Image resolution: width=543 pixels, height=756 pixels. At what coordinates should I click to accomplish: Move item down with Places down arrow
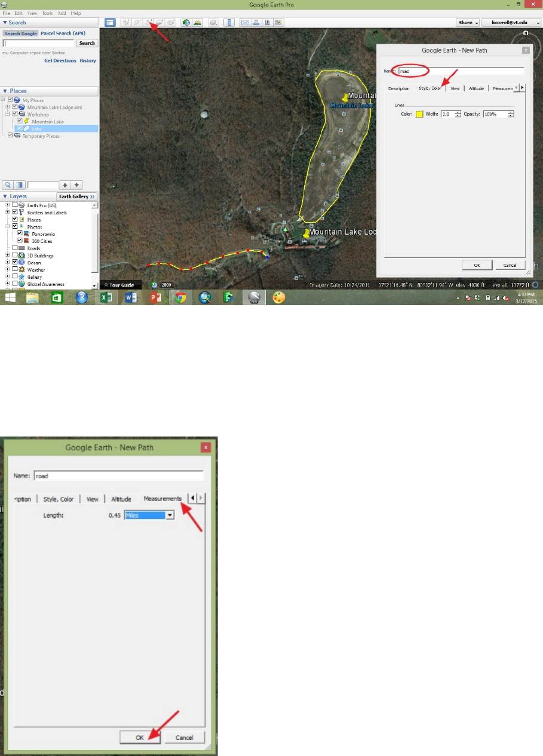pos(77,185)
